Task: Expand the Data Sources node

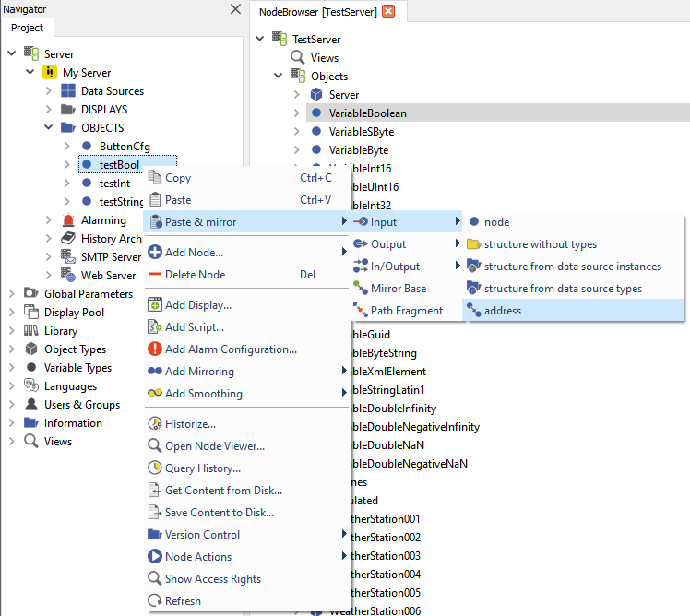Action: tap(48, 90)
